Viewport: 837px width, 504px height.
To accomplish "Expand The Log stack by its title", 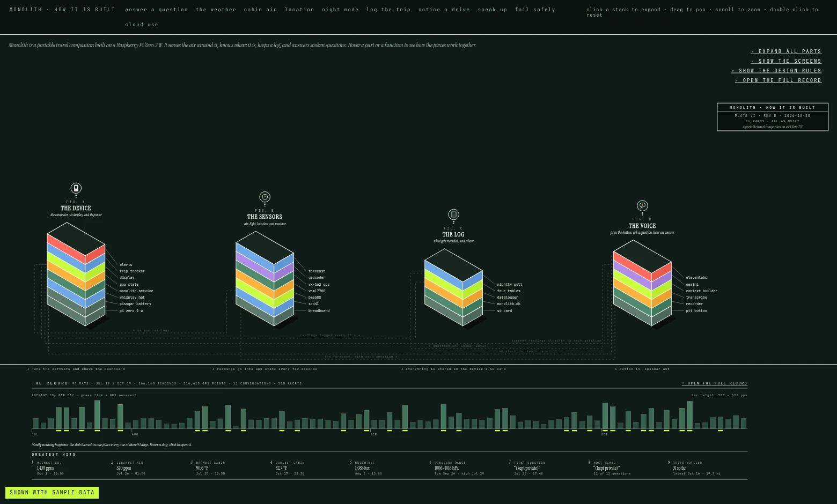I will pos(453,234).
